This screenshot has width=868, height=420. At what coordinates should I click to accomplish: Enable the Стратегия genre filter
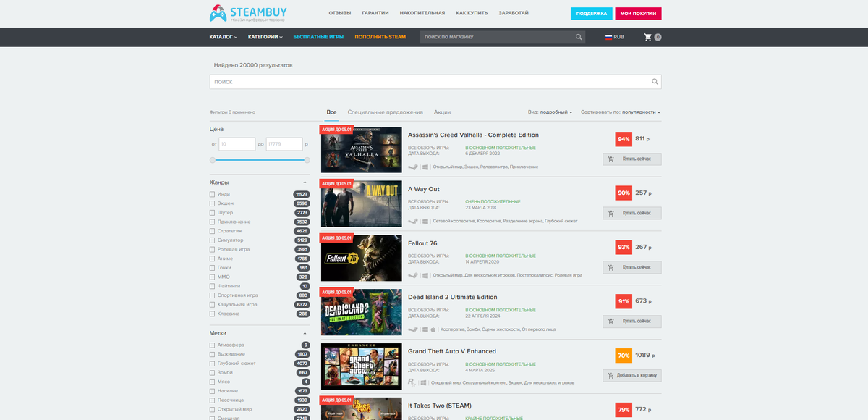pyautogui.click(x=212, y=231)
